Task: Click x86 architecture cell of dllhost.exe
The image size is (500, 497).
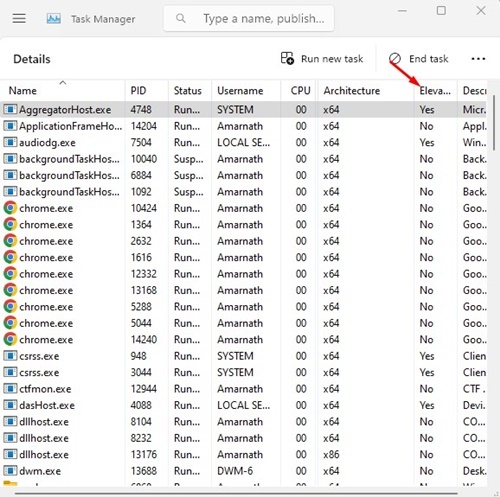Action: tap(331, 454)
